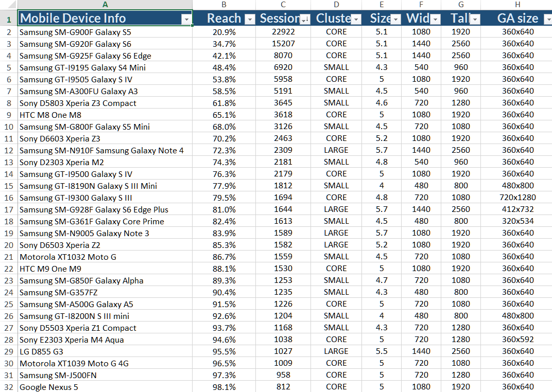This screenshot has width=552, height=392.
Task: Click Sessions value 958
Action: click(283, 375)
